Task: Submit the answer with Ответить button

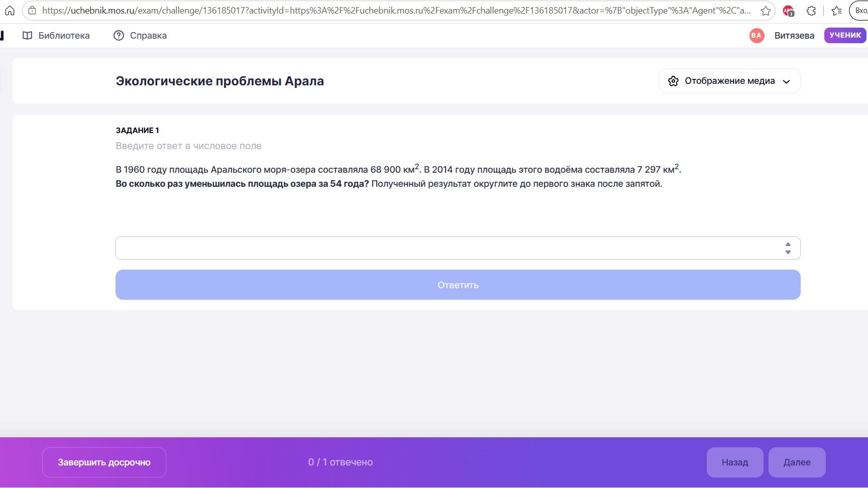Action: pyautogui.click(x=458, y=285)
